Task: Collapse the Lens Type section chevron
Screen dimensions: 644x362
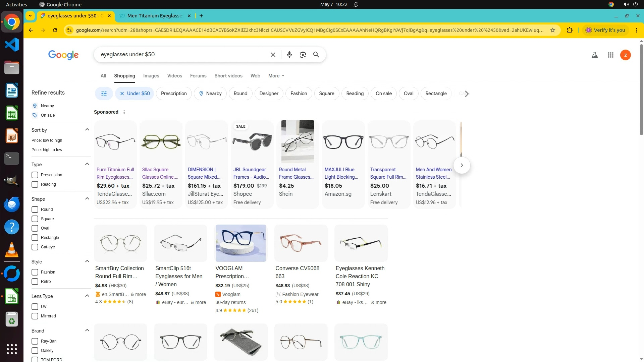Action: 87,296
